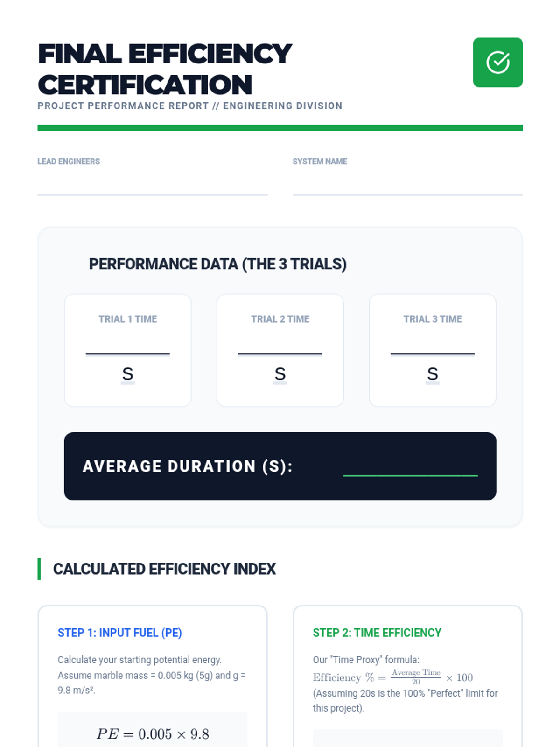The height and width of the screenshot is (747, 560).
Task: Click the Performance Data (The 3 Trials) heading
Action: (217, 264)
